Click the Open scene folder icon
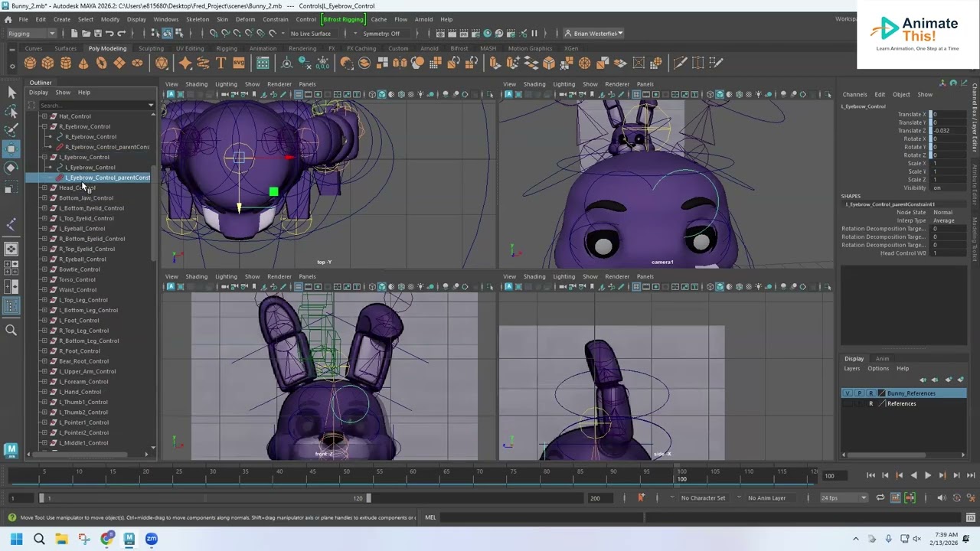The width and height of the screenshot is (980, 551). (x=86, y=33)
